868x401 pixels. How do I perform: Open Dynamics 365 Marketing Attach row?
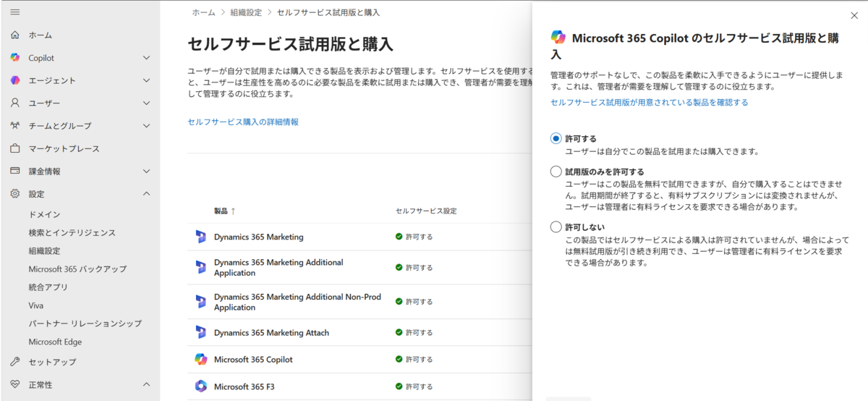coord(359,332)
